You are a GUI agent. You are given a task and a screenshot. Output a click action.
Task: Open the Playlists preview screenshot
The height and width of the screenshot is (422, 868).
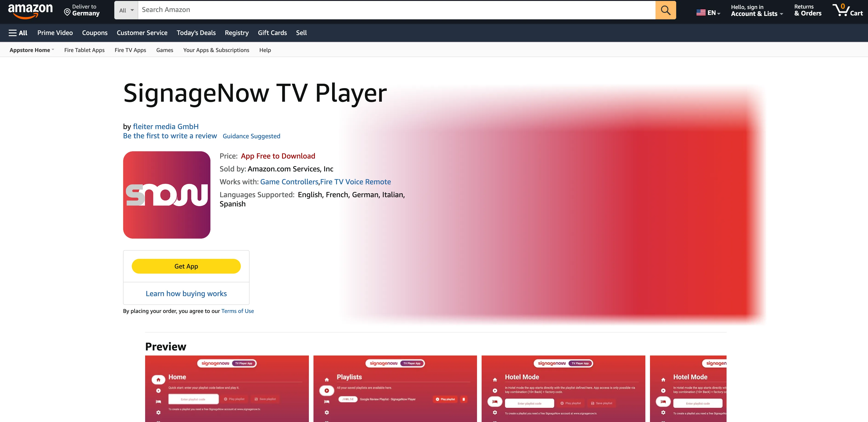pos(395,389)
